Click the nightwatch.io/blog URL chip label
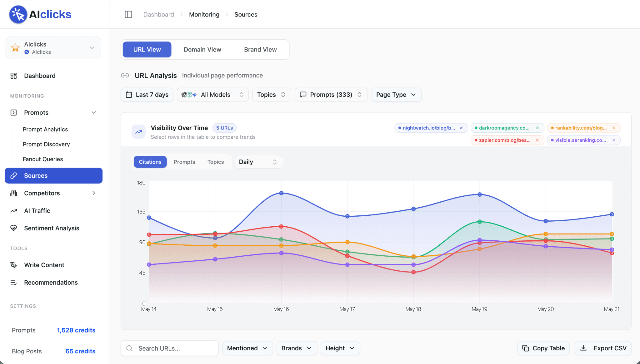 coord(429,128)
